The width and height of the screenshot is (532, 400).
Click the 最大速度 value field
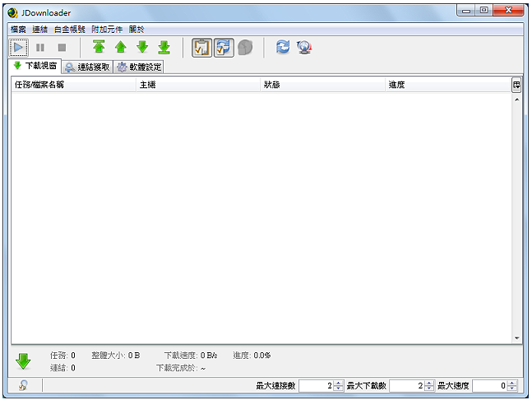click(x=490, y=386)
